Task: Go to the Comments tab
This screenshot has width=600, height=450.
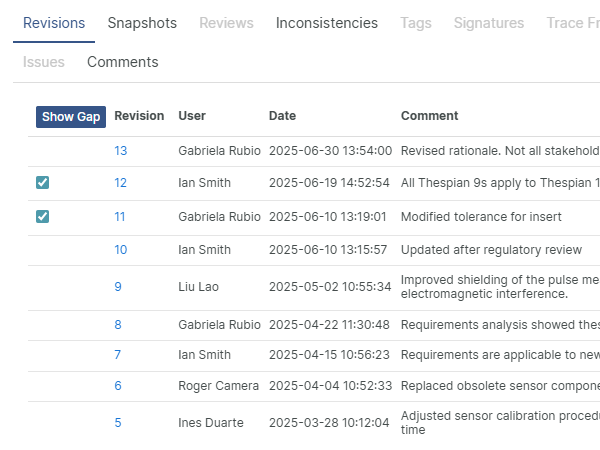Action: [x=122, y=62]
